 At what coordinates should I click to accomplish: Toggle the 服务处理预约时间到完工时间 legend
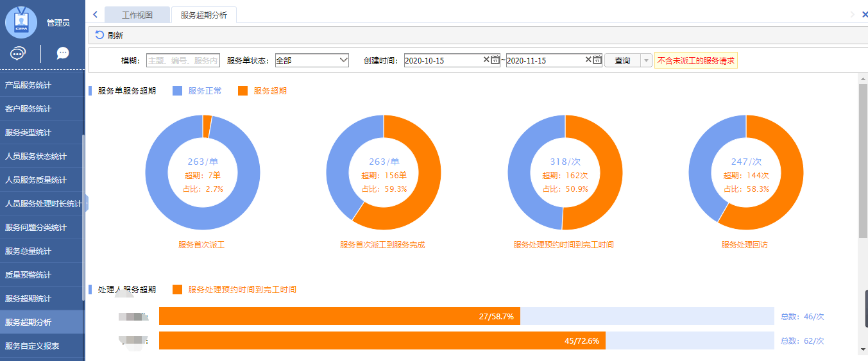[x=235, y=290]
